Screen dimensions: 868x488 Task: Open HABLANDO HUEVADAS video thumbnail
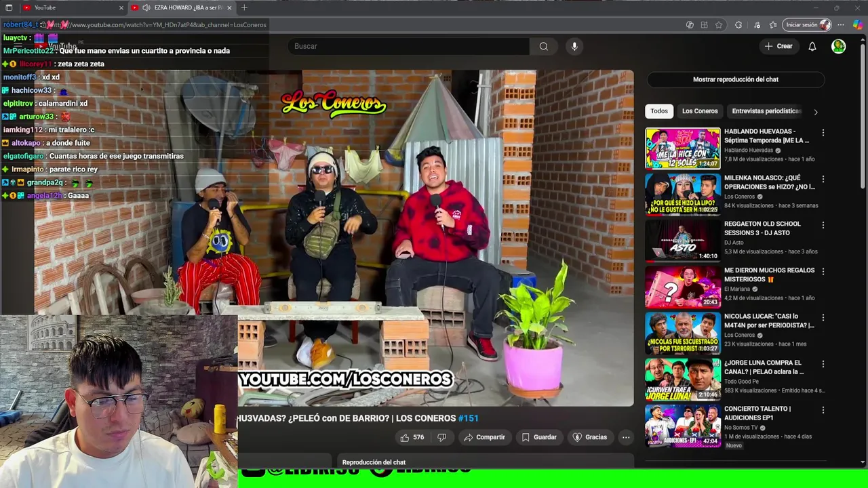(x=683, y=148)
